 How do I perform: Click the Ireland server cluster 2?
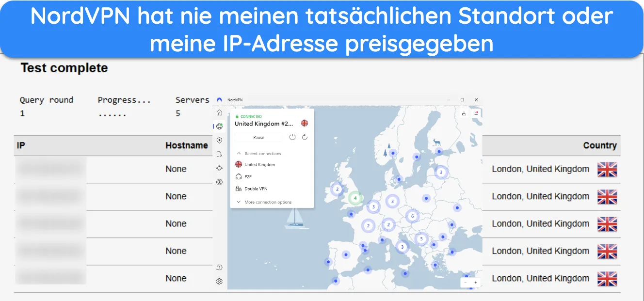[x=337, y=190]
